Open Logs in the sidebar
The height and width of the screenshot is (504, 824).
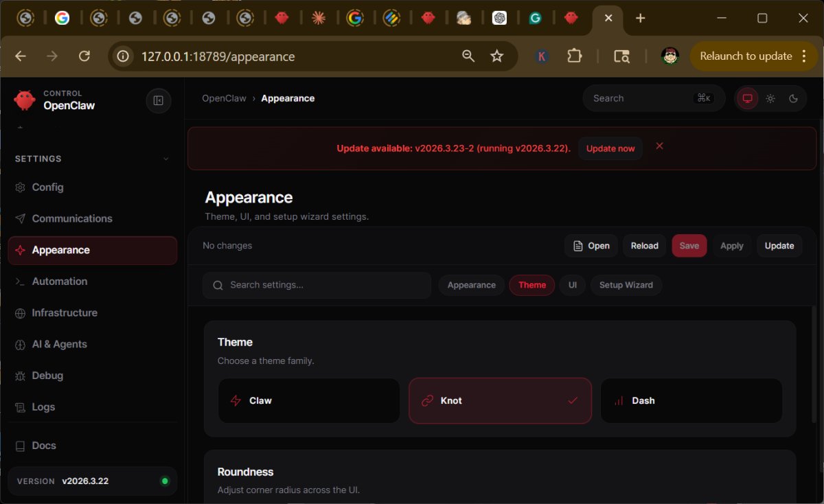point(92,407)
